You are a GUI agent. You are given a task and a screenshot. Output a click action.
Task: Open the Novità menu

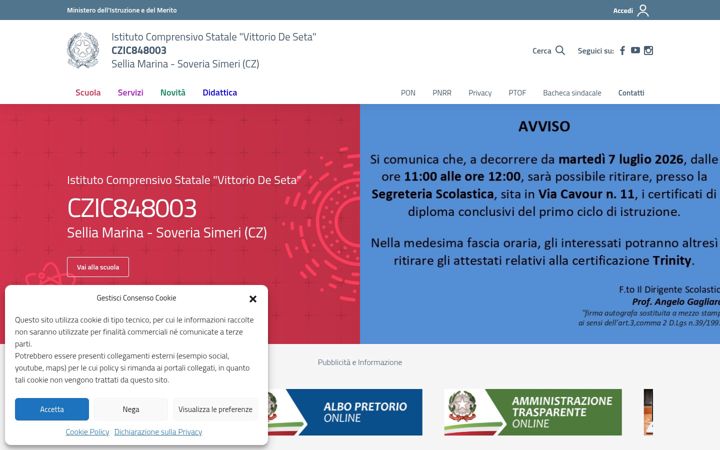[173, 92]
